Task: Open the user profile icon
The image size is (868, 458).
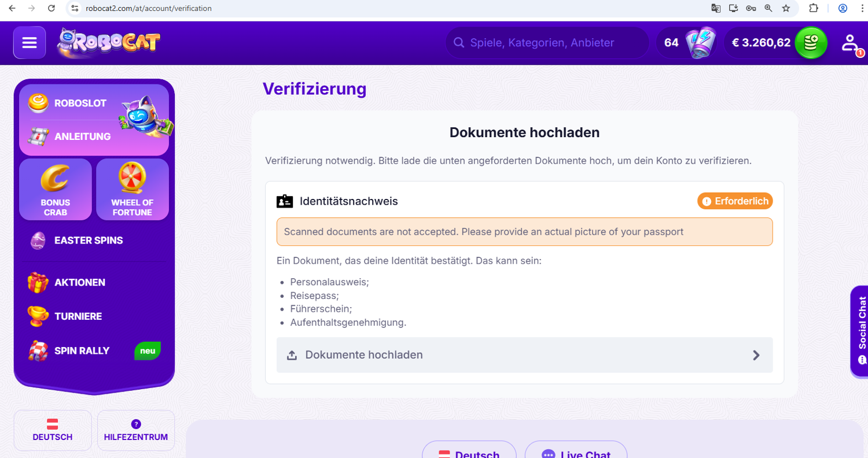Action: point(849,43)
